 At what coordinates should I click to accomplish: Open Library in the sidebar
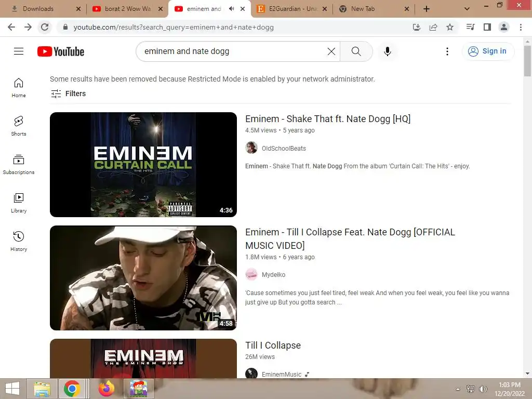[19, 203]
